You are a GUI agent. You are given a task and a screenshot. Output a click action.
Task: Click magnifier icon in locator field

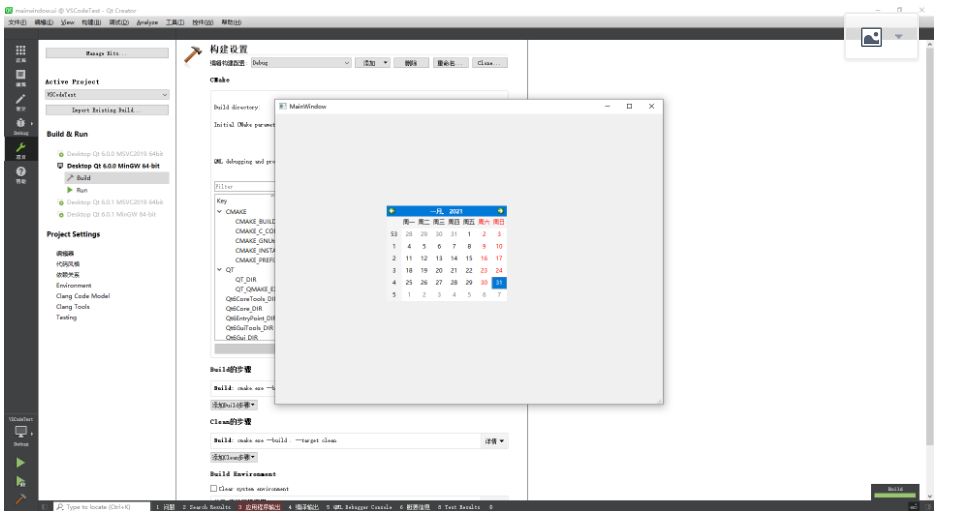60,507
